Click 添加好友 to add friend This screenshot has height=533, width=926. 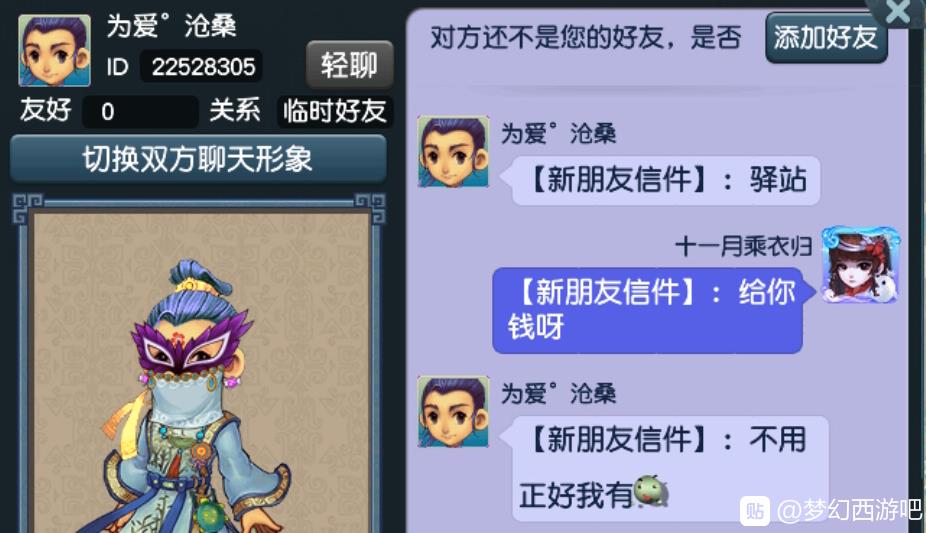[x=826, y=38]
